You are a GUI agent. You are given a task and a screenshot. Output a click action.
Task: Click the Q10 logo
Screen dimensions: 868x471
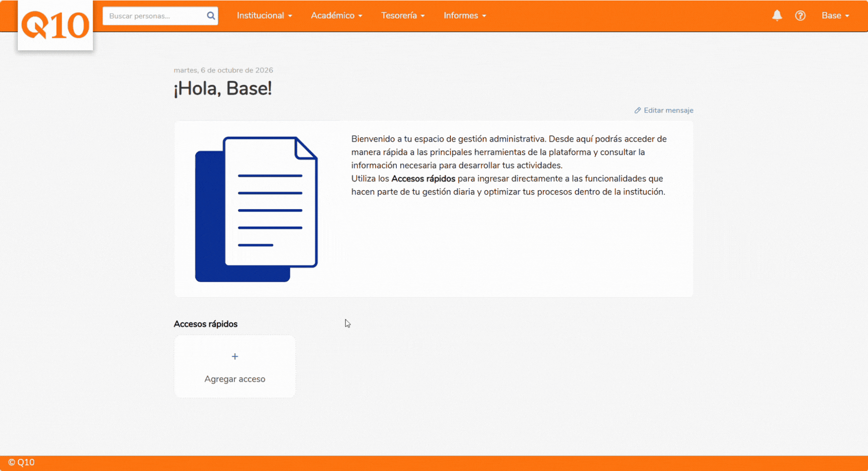pos(55,25)
